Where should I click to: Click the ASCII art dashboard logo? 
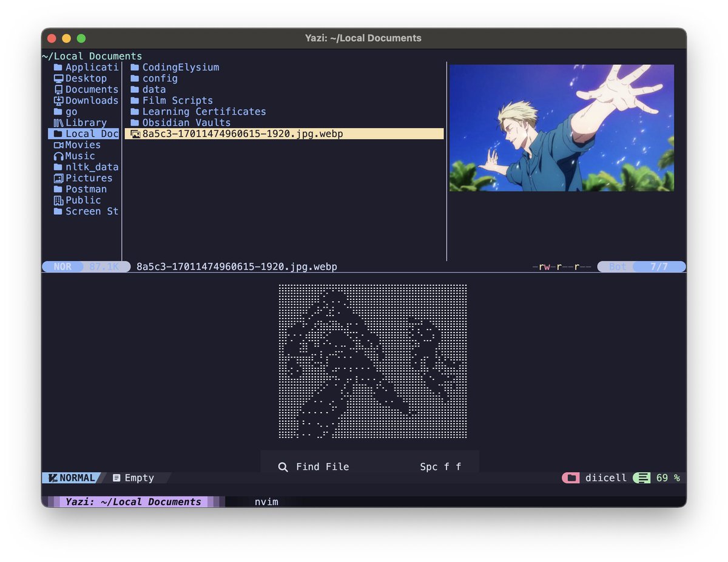[372, 362]
